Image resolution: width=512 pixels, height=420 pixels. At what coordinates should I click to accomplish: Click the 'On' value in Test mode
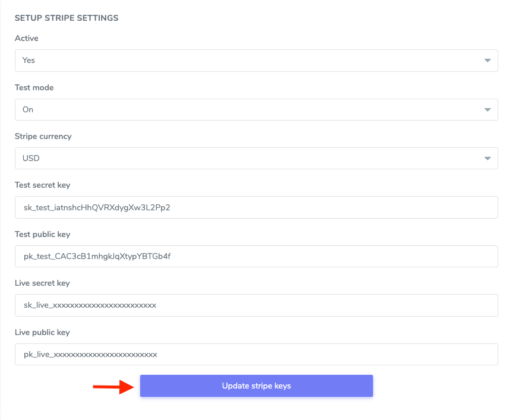pos(27,109)
